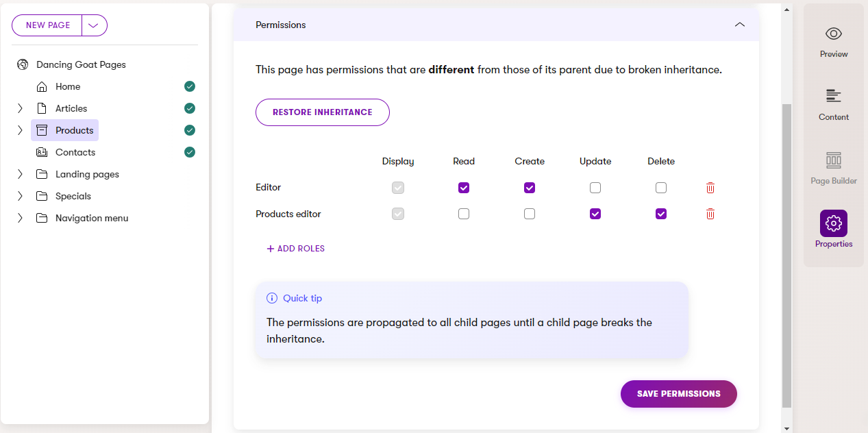Expand the Articles tree node

point(20,108)
